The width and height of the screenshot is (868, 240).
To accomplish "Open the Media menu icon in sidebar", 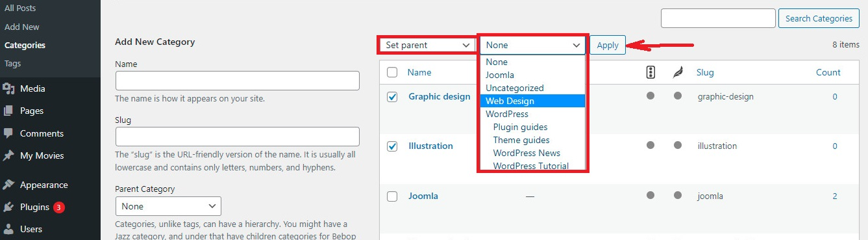I will (8, 88).
